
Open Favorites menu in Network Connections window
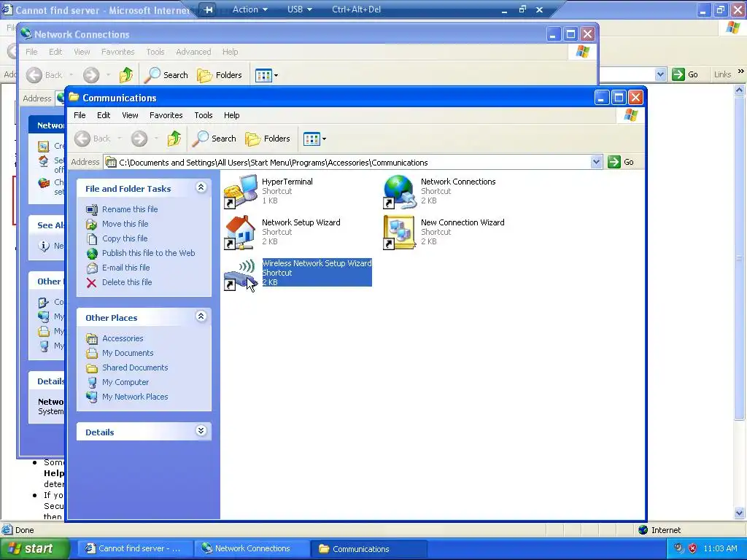click(x=117, y=52)
